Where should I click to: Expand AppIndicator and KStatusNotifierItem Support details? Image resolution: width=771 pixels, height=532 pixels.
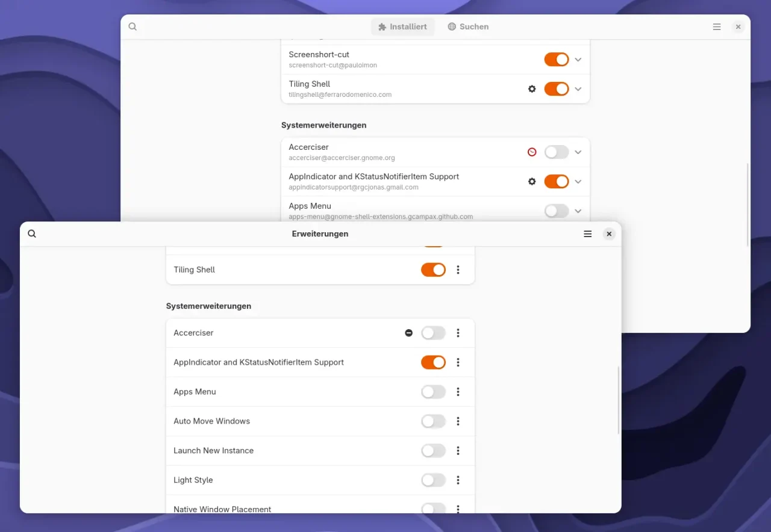tap(578, 181)
